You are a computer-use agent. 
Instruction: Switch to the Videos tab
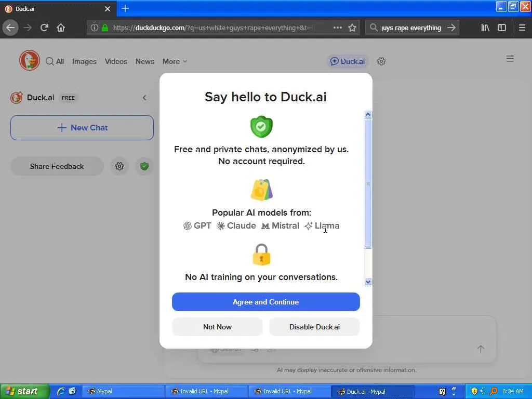click(x=116, y=61)
